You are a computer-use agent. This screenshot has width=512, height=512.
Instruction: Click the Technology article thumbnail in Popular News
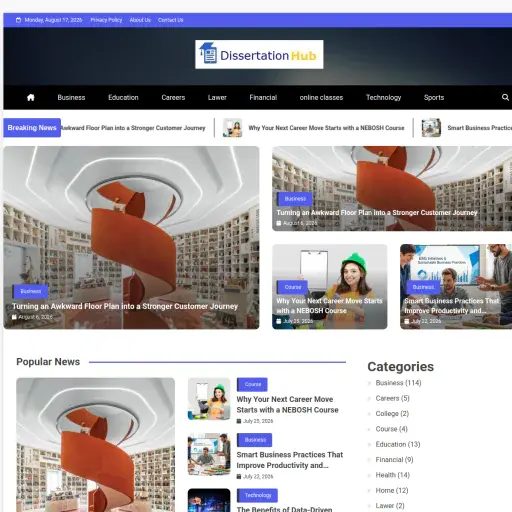click(209, 500)
